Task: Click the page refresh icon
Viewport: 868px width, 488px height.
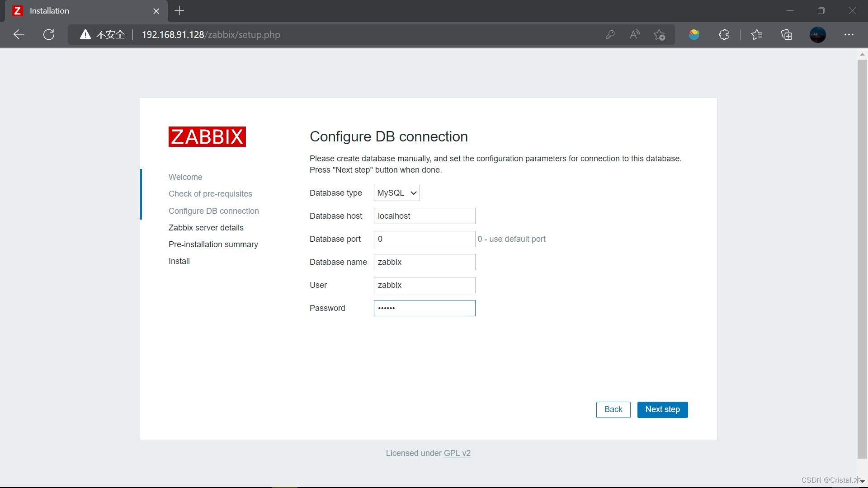Action: 49,35
